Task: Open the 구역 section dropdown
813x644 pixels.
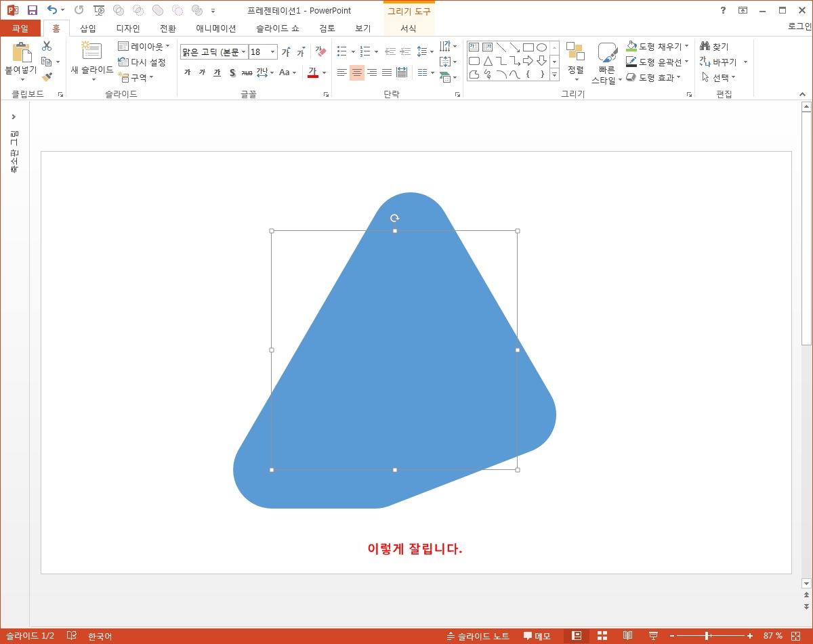Action: coord(135,77)
